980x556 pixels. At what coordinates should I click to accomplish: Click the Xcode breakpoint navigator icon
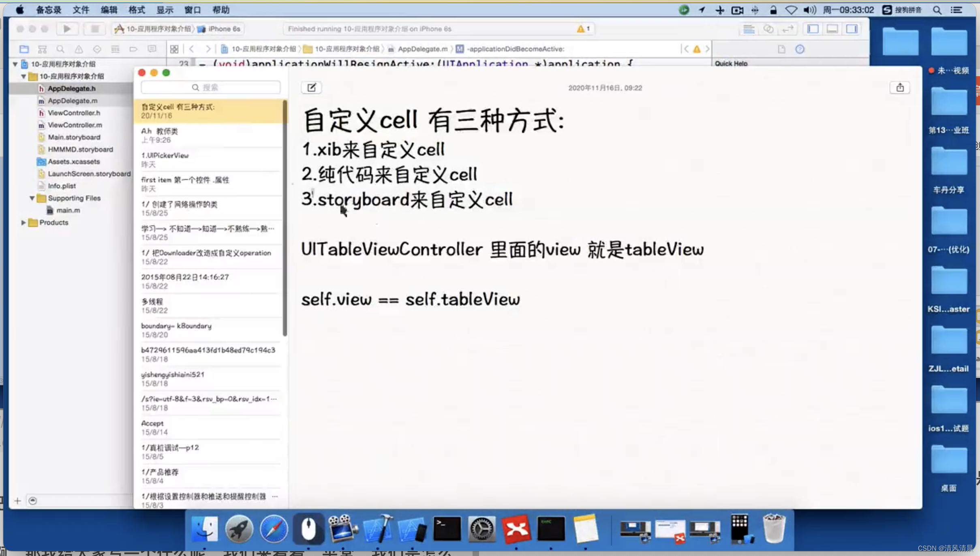click(133, 49)
